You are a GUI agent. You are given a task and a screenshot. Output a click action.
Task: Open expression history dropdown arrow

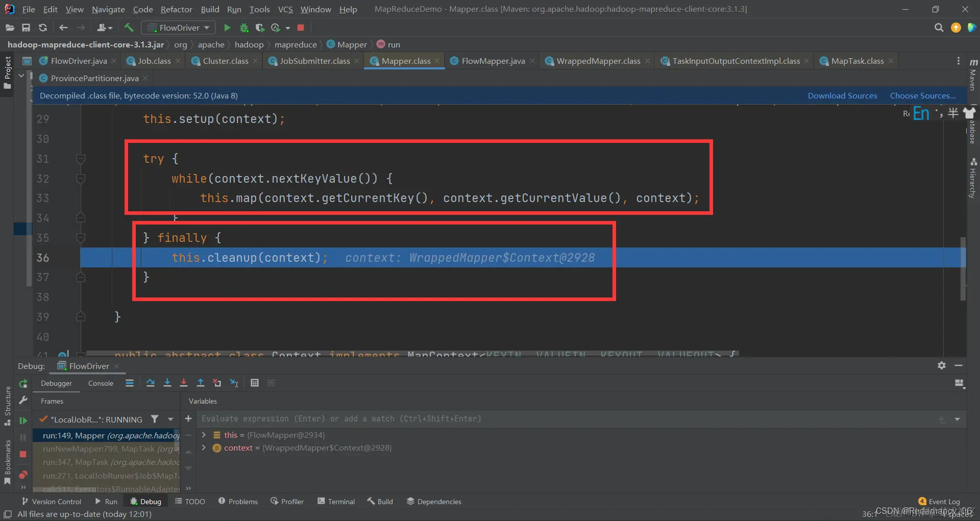(957, 419)
